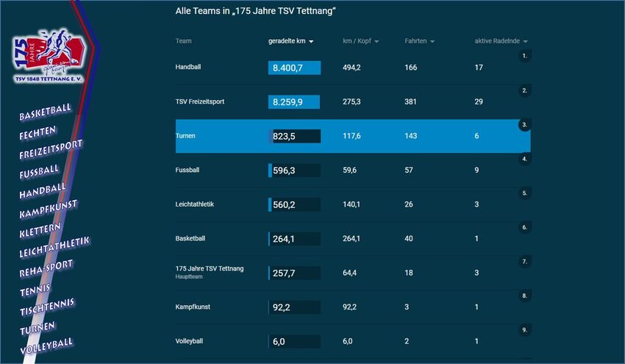Screen dimensions: 625x364
Task: Click Handball's 8.400,7 km progress bar
Action: (294, 68)
